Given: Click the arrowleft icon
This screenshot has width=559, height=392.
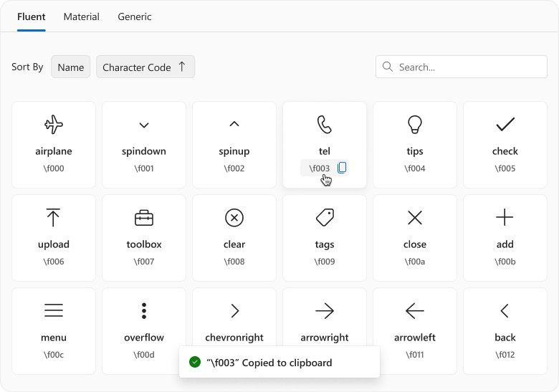Looking at the screenshot, I should coord(415,311).
